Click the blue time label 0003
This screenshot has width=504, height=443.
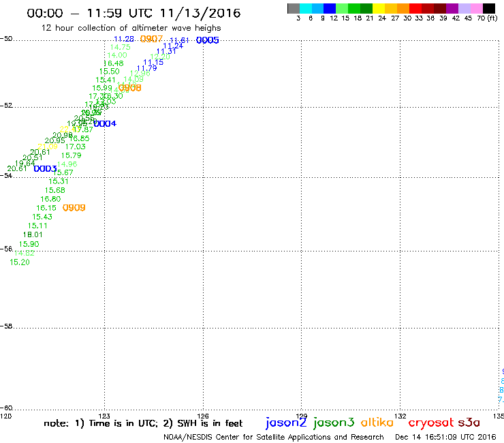pos(46,168)
